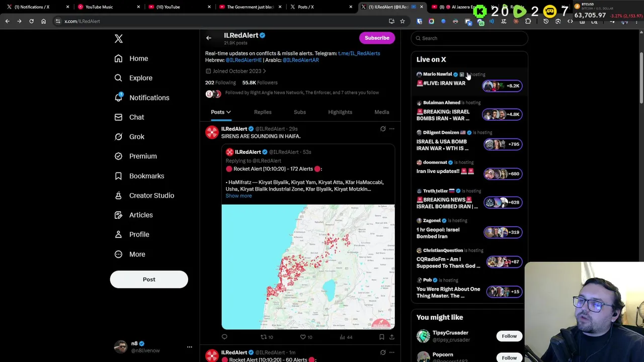Open the browser home button
The image size is (644, 362).
pos(43,21)
